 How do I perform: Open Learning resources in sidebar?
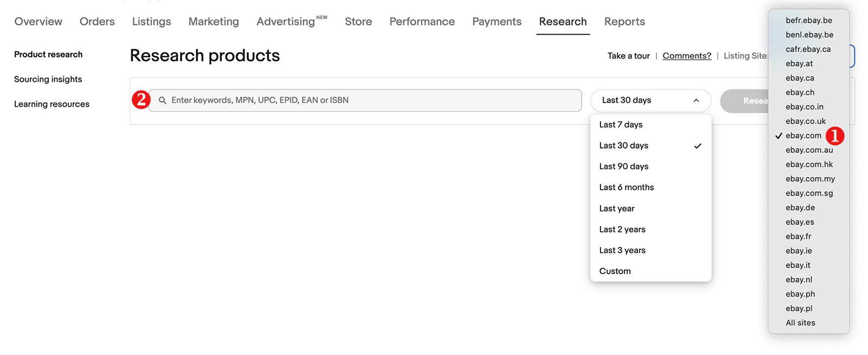pyautogui.click(x=52, y=104)
